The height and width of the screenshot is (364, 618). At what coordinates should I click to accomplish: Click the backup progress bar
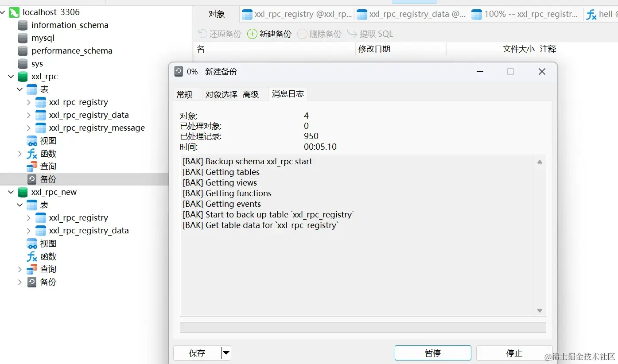point(363,327)
